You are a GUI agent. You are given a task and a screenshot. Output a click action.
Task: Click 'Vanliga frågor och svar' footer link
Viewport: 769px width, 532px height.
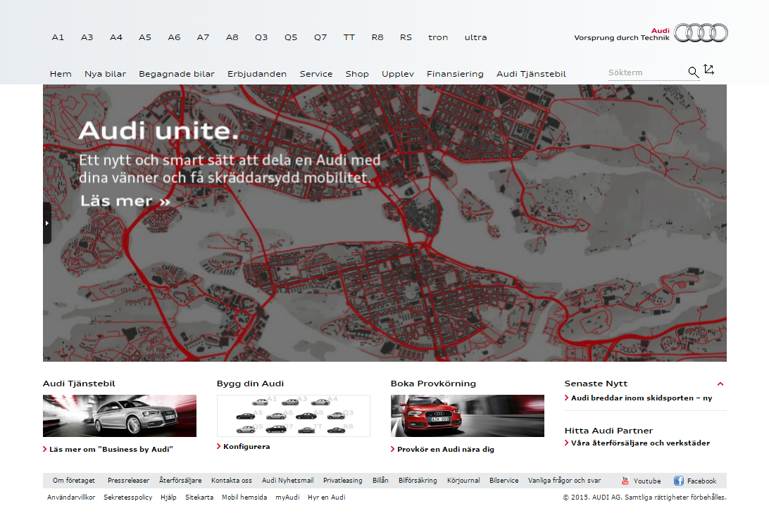point(565,481)
